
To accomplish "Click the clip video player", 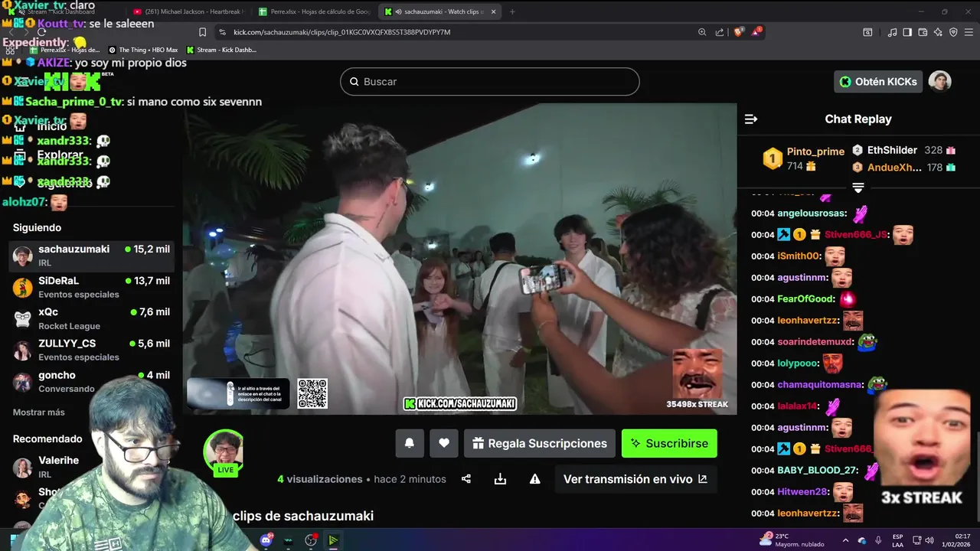I will click(459, 259).
